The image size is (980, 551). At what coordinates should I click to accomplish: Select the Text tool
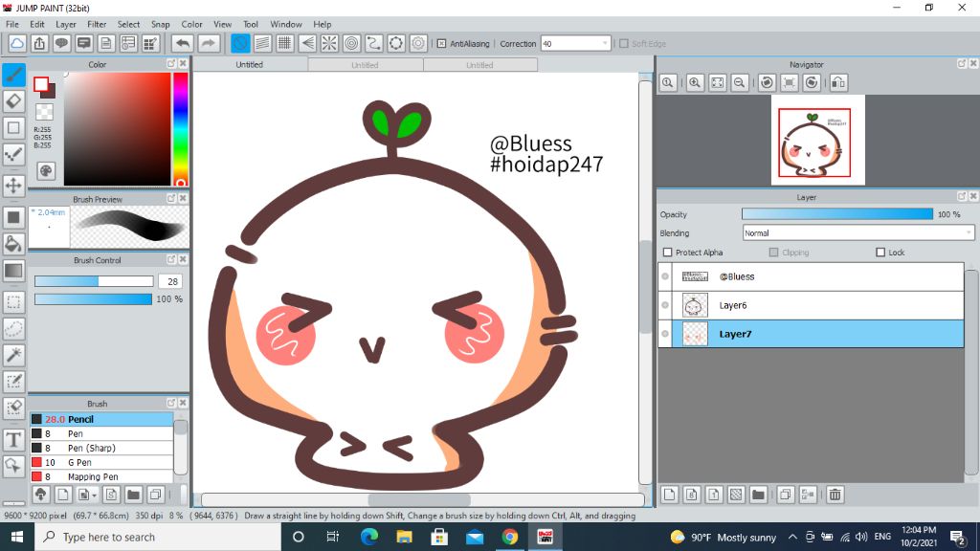tap(13, 440)
